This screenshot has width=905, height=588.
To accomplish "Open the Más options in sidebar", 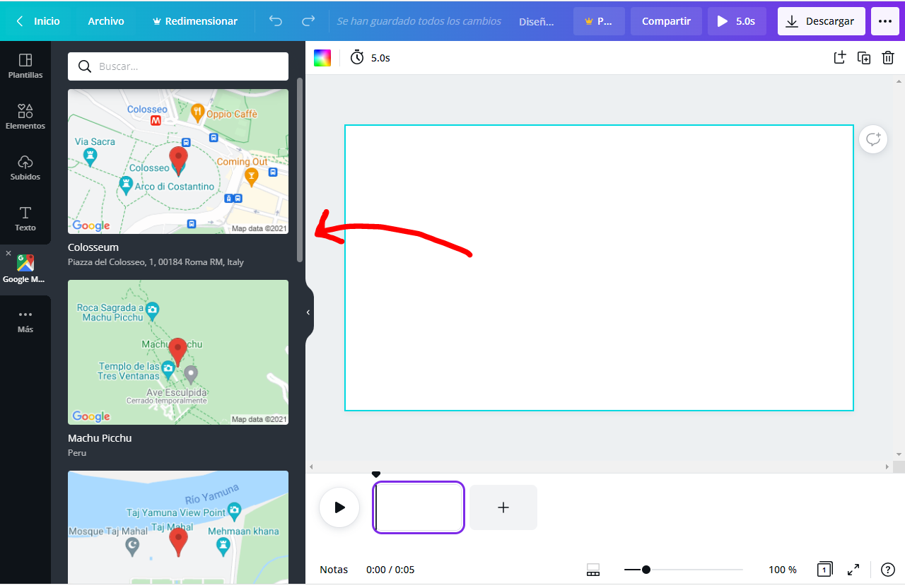I will [25, 320].
